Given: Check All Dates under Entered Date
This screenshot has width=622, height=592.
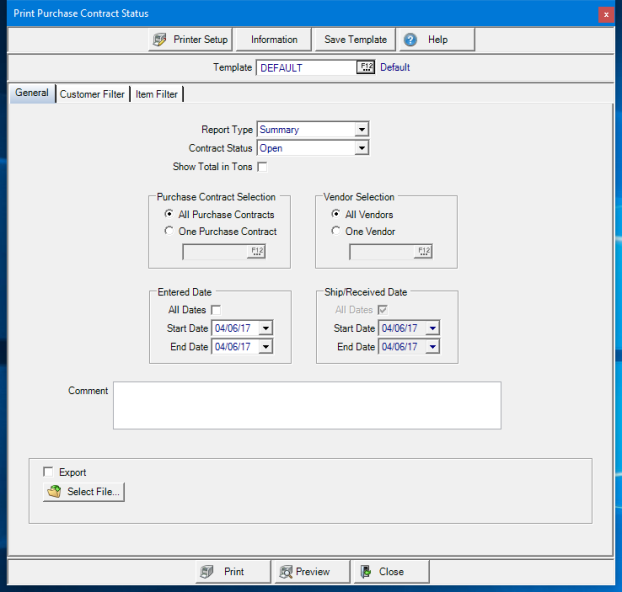Looking at the screenshot, I should click(x=217, y=310).
